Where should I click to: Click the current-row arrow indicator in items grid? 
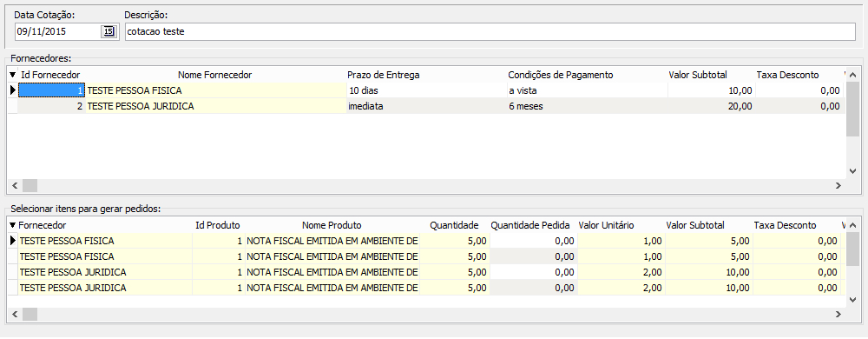pyautogui.click(x=13, y=241)
